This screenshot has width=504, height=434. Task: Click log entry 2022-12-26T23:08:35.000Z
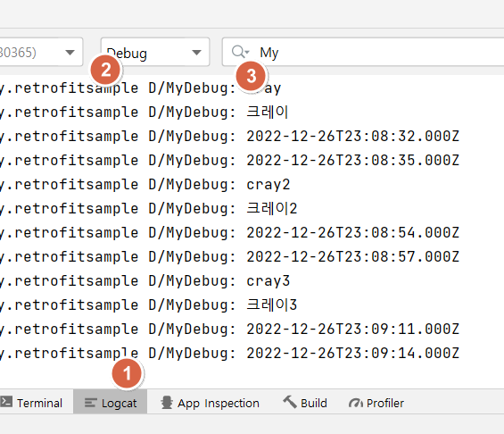(352, 160)
